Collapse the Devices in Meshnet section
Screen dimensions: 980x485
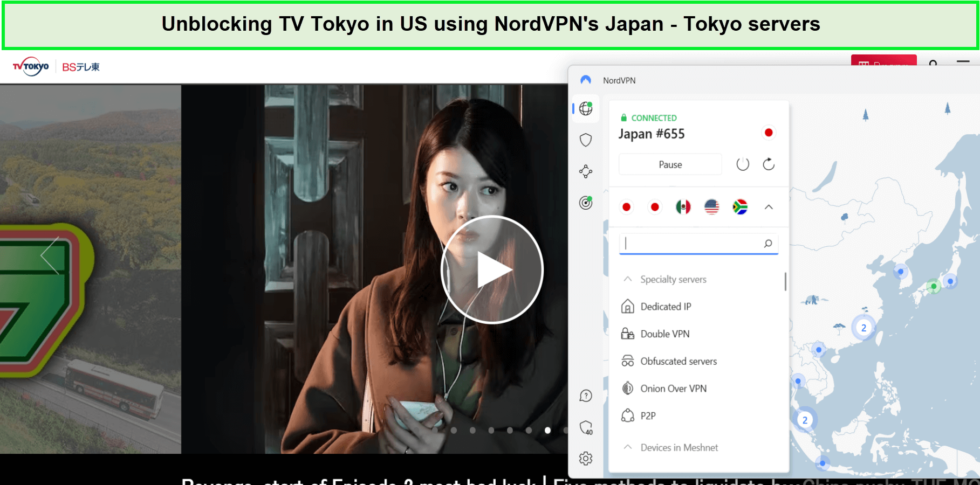628,447
